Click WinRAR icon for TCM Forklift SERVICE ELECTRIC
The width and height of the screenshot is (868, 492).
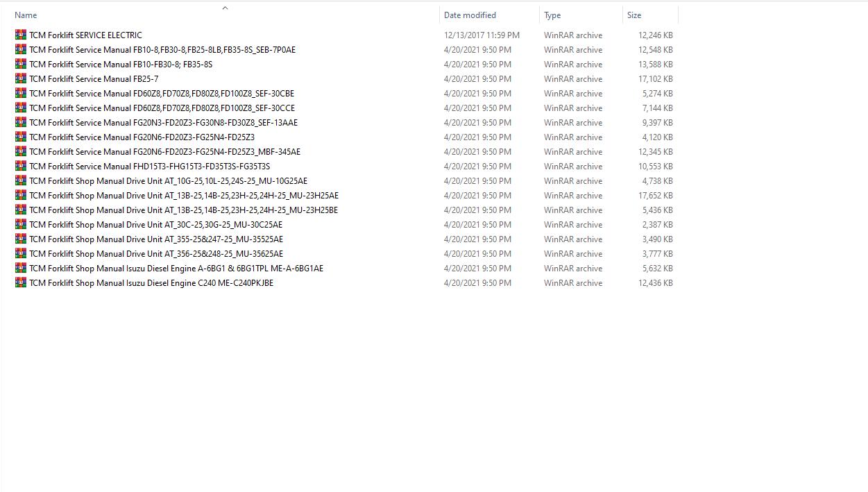(x=21, y=35)
